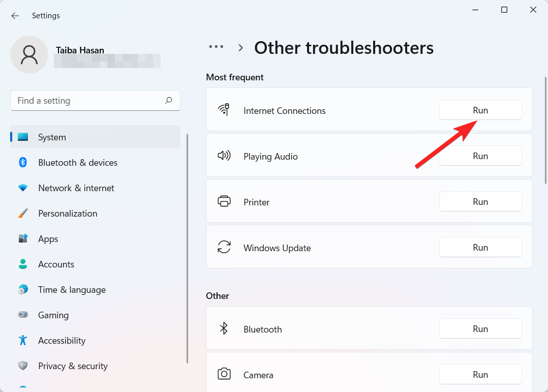Viewport: 548px width, 392px height.
Task: Open Privacy & security settings
Action: point(73,366)
